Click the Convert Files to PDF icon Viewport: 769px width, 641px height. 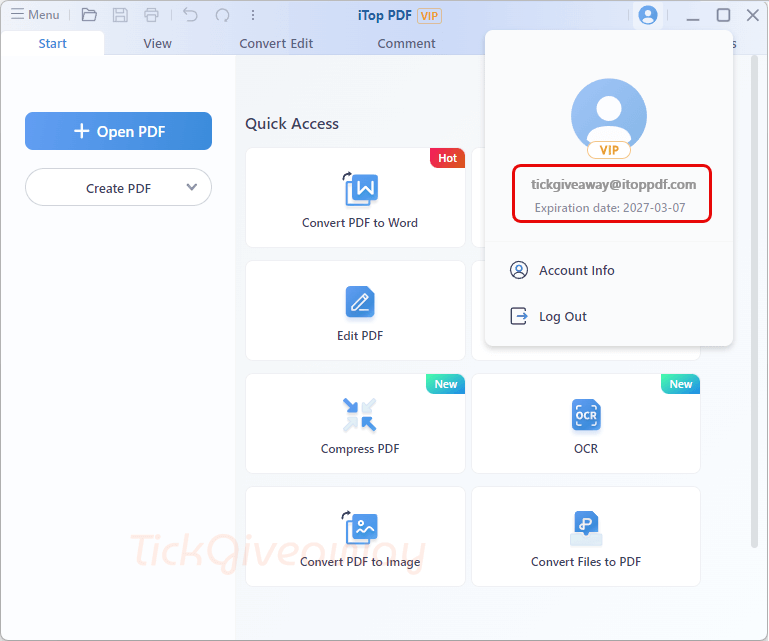[586, 528]
